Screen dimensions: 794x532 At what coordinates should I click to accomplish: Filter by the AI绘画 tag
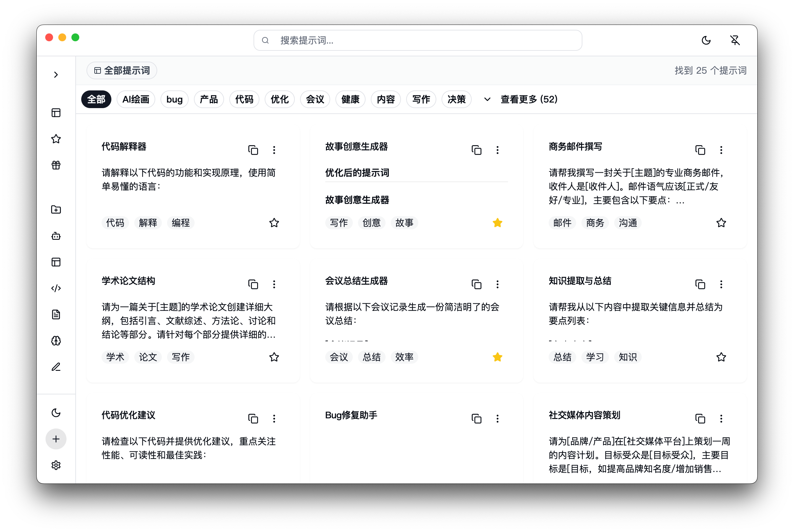click(136, 99)
